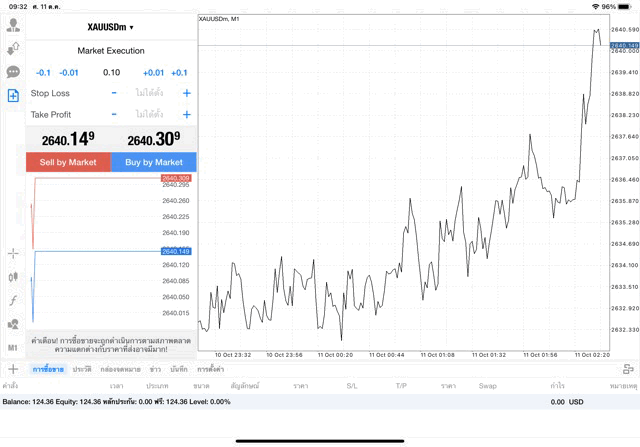640x447 pixels.
Task: Decrease the Take Profit value
Action: click(114, 115)
